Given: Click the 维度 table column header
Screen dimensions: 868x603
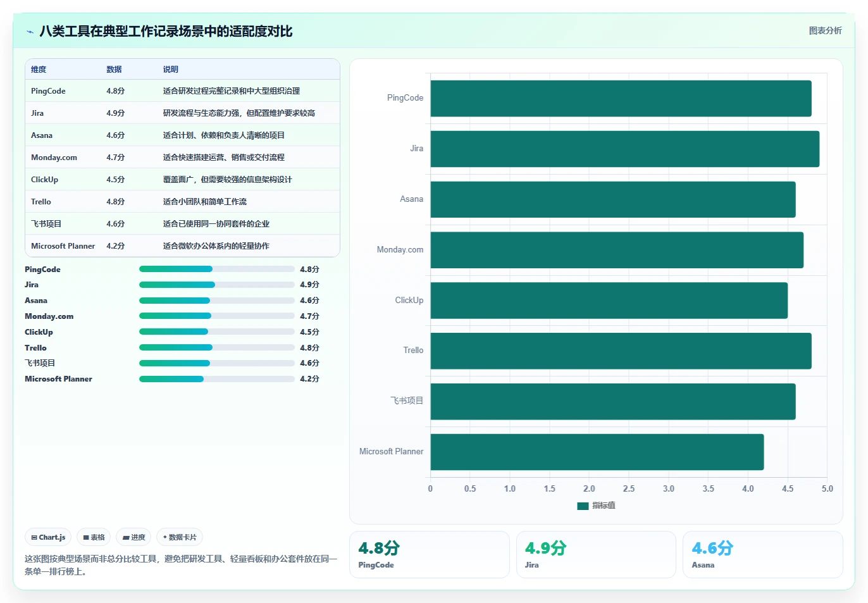Looking at the screenshot, I should 39,70.
